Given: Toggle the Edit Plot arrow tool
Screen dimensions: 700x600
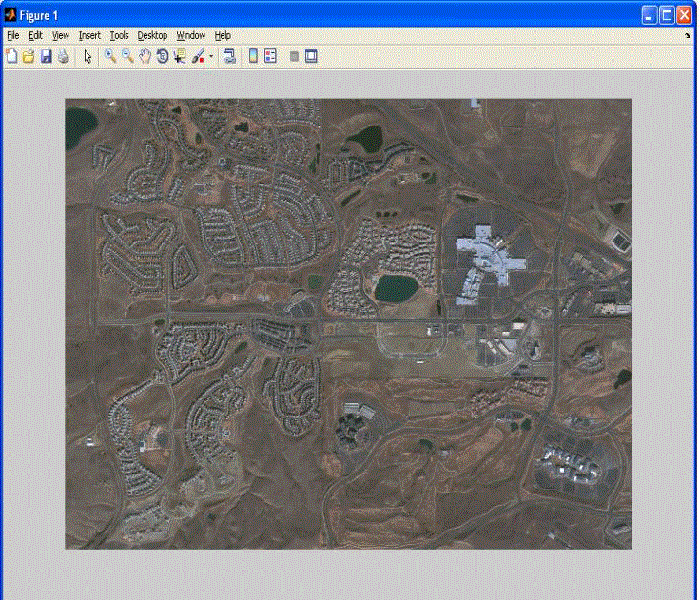Looking at the screenshot, I should [87, 56].
